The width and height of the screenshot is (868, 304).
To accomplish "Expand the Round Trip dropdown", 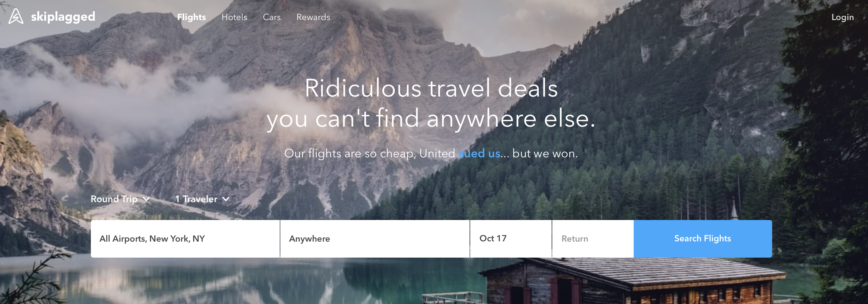I will click(120, 199).
